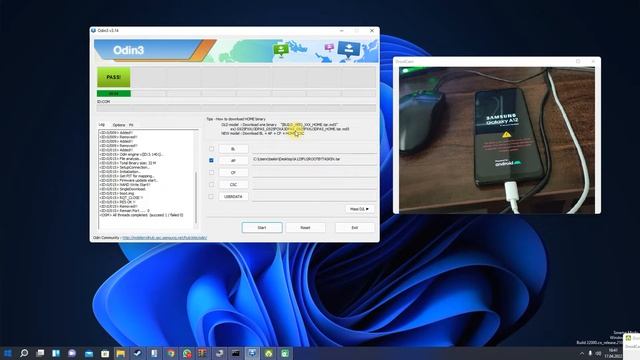This screenshot has width=640, height=360.
Task: Click the Exit button
Action: coord(355,227)
